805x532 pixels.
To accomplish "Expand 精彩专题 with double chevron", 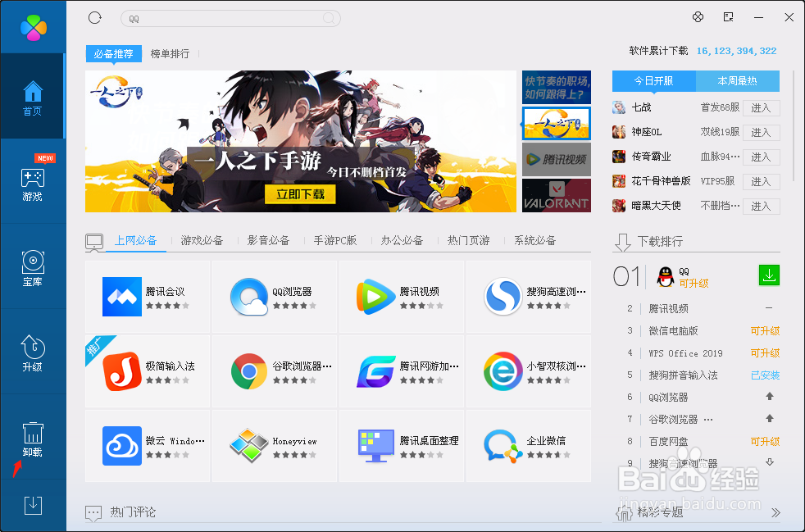I will [775, 512].
